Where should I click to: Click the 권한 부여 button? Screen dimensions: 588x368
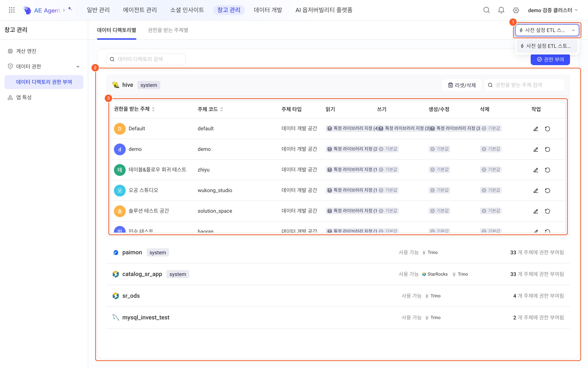(550, 59)
